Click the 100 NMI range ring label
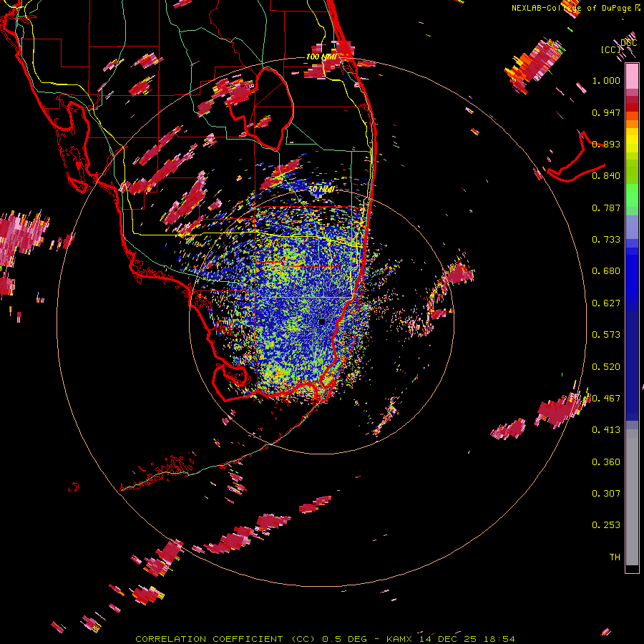This screenshot has height=644, width=644. pos(321,57)
